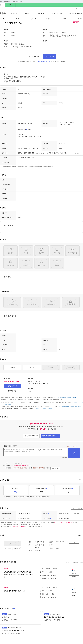Click the 전송 submit button

click(74, 453)
